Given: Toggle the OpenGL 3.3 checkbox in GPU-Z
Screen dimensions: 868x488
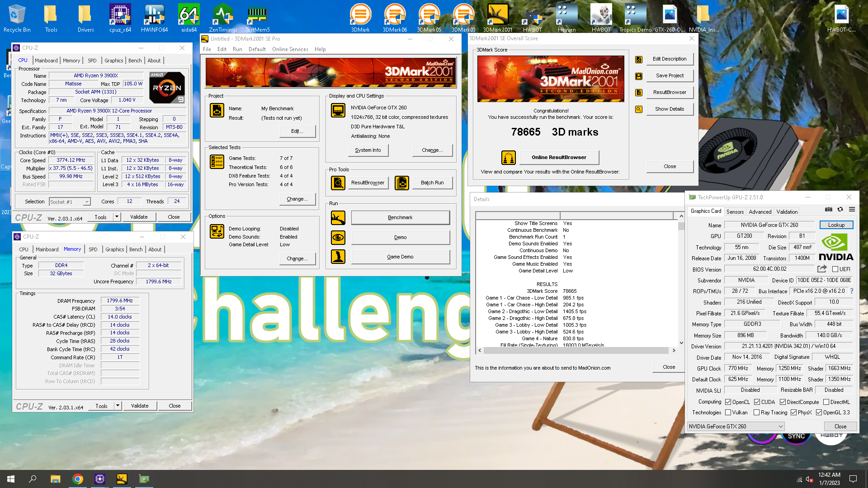Looking at the screenshot, I should 819,413.
